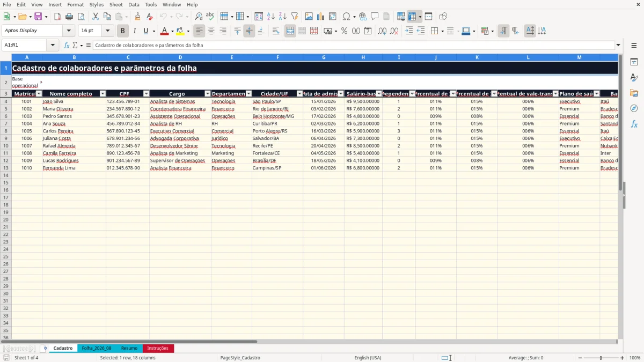Toggle Italic formatting
644x362 pixels.
135,31
